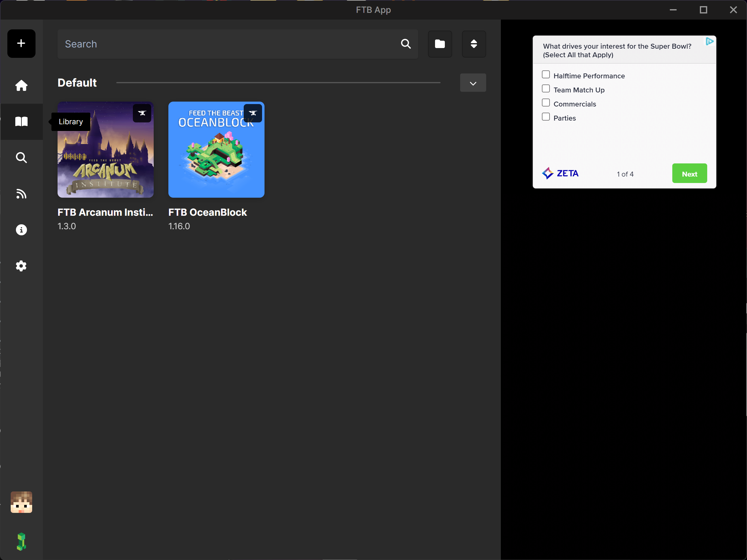Viewport: 747px width, 560px height.
Task: Open the news feed RSS icon
Action: [21, 194]
